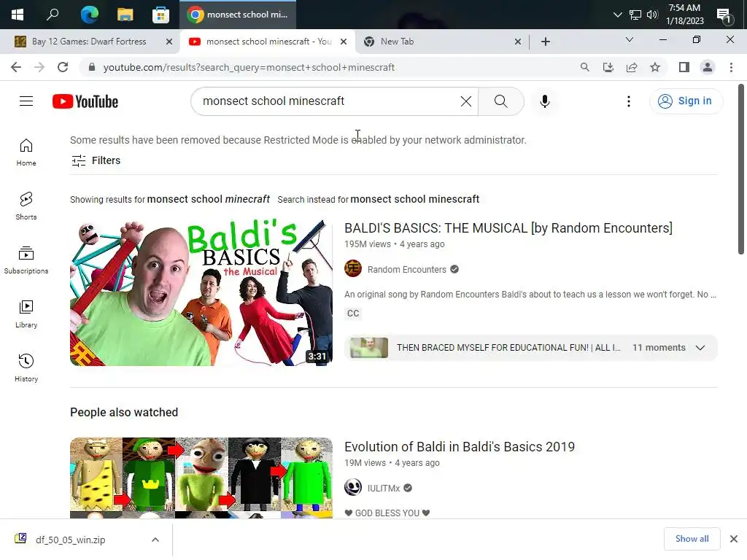Viewport: 747px width, 560px height.
Task: Click the taskbar clock 7:54 AM
Action: click(684, 15)
